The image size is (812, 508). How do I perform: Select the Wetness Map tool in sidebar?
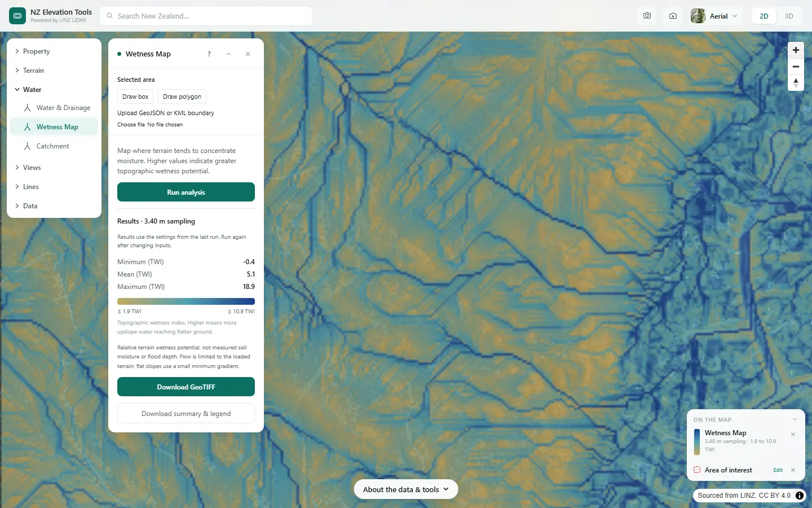tap(54, 127)
